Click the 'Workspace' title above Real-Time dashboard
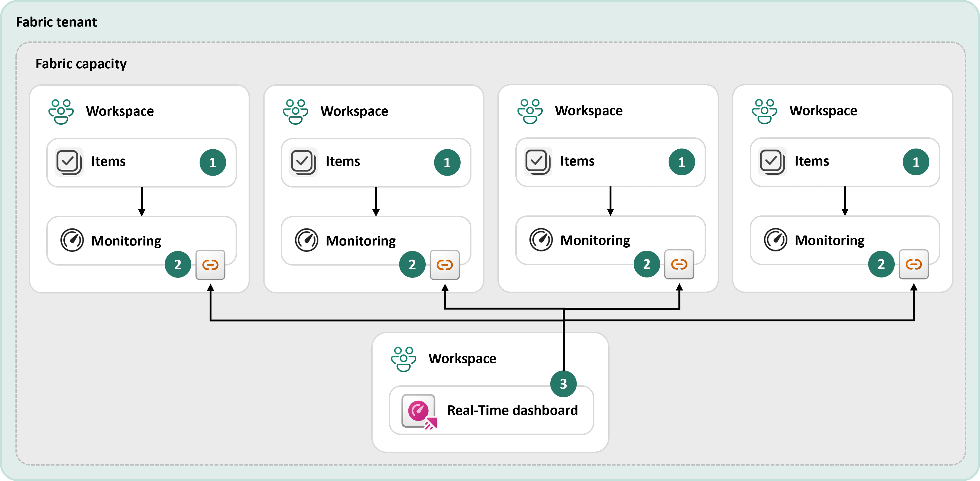 [462, 359]
